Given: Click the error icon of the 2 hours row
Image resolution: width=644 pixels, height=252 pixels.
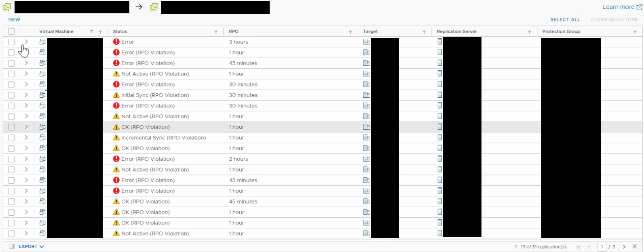Looking at the screenshot, I should tap(116, 159).
